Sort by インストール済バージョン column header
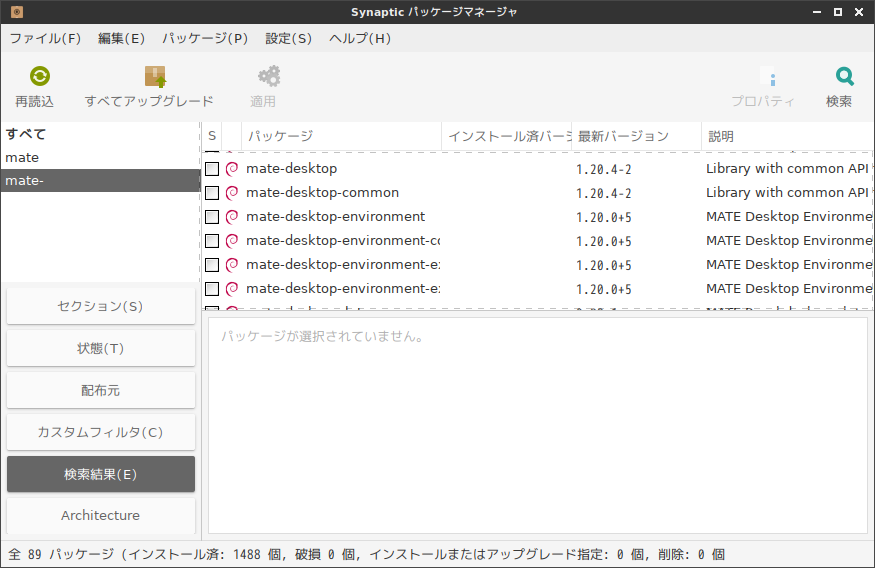 (507, 136)
